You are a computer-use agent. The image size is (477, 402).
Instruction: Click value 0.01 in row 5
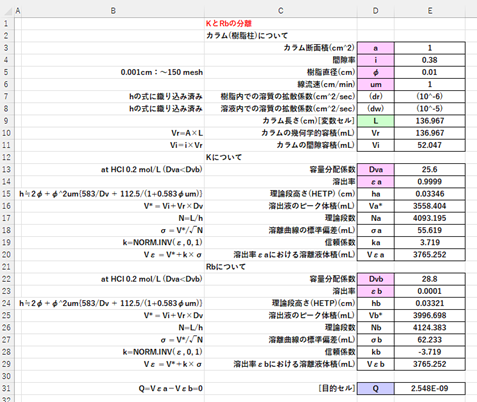430,72
